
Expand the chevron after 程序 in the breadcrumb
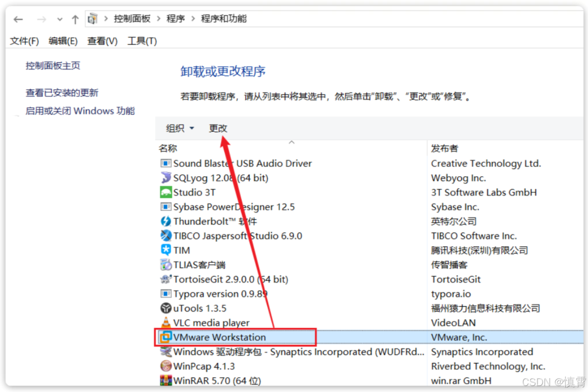pyautogui.click(x=193, y=19)
